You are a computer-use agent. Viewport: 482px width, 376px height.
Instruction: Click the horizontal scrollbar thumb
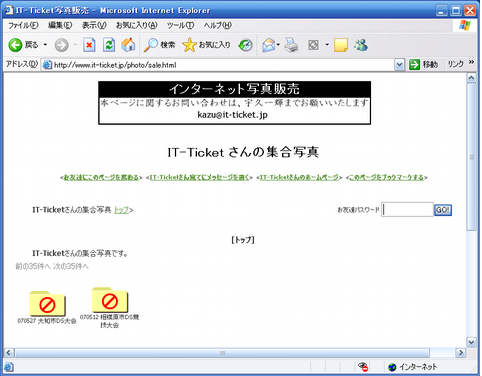[222, 353]
